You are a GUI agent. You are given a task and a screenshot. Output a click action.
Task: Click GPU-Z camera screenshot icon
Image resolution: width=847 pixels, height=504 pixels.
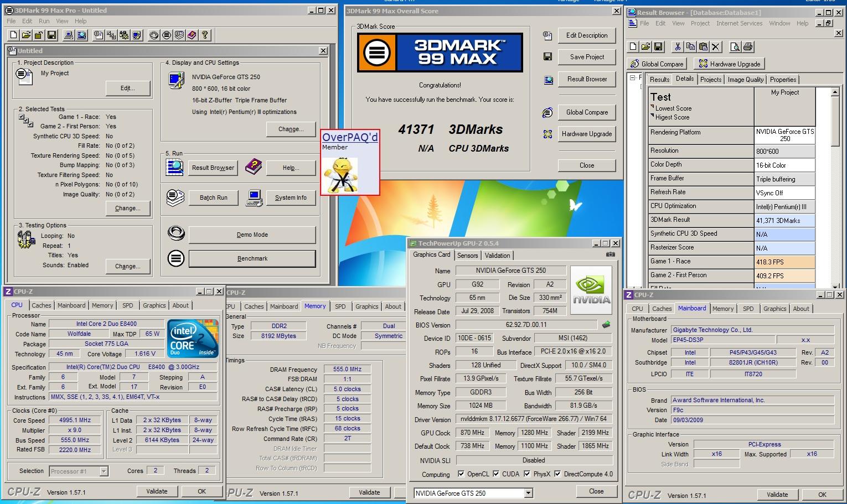tap(610, 254)
